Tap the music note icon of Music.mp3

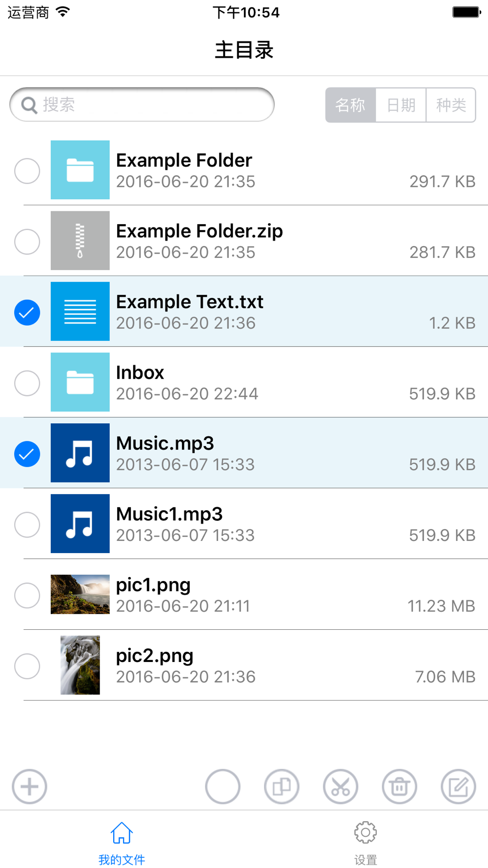click(x=80, y=453)
